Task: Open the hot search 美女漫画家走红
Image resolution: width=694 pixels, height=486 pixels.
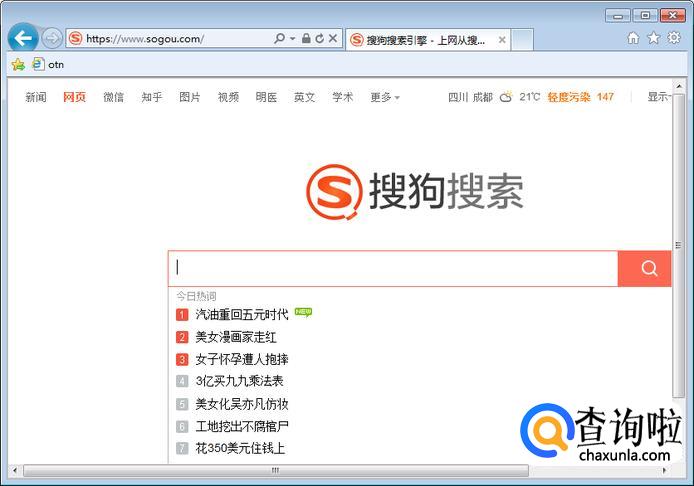Action: pos(236,337)
